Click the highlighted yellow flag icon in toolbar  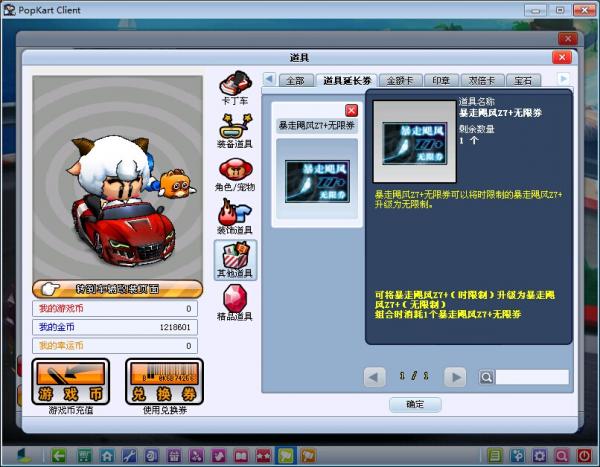coord(286,456)
